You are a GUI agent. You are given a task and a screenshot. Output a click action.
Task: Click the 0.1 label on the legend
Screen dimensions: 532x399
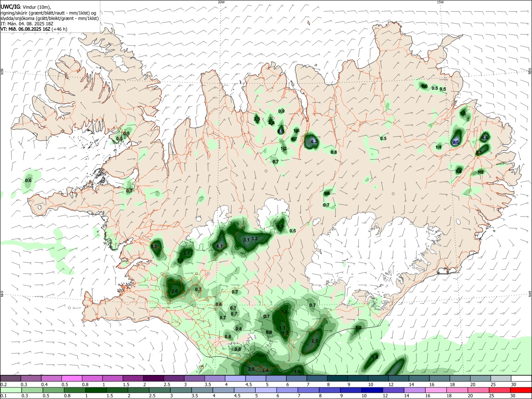3,396
